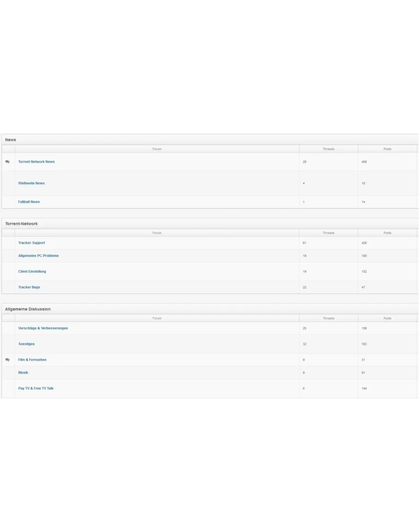The image size is (419, 532).
Task: Open the Weltweite News forum
Action: [31, 183]
